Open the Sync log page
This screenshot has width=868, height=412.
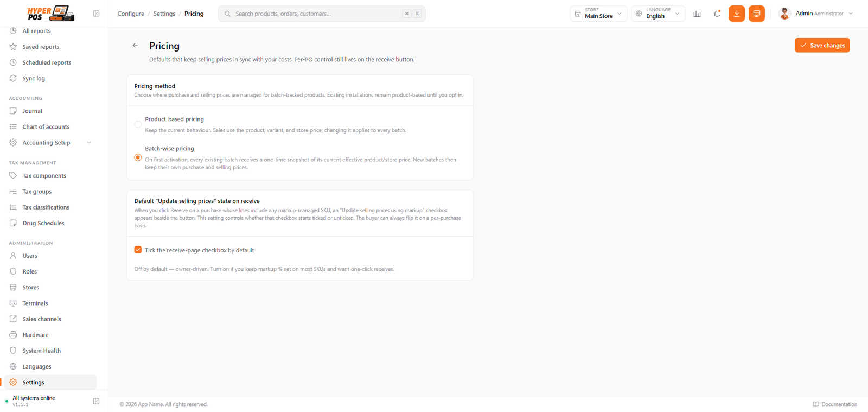click(x=50, y=78)
